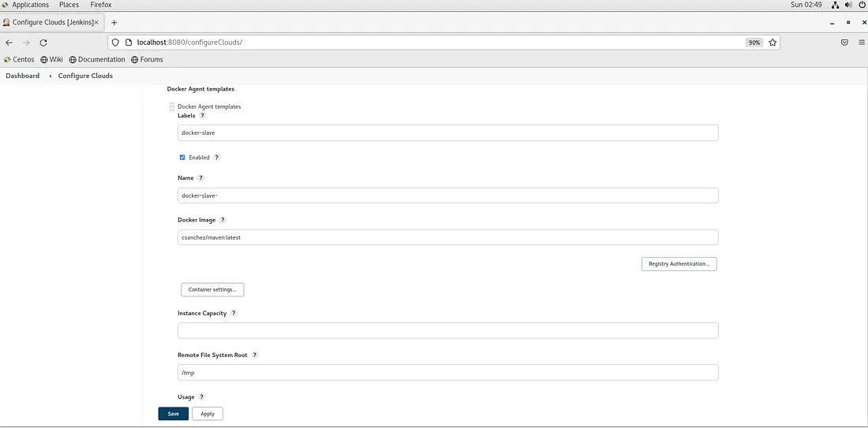Click the page info icon in address bar
This screenshot has width=868, height=428.
[128, 43]
